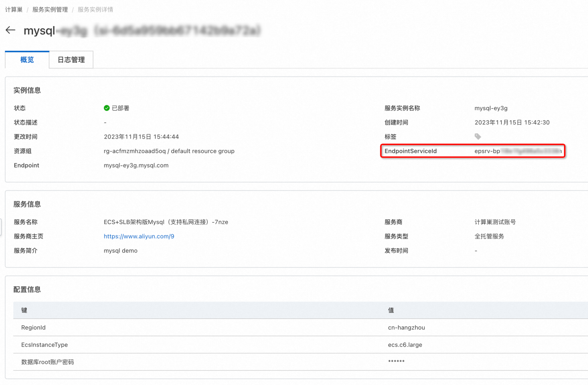
Task: Click the ecs.c6.large instance type value
Action: pos(405,345)
